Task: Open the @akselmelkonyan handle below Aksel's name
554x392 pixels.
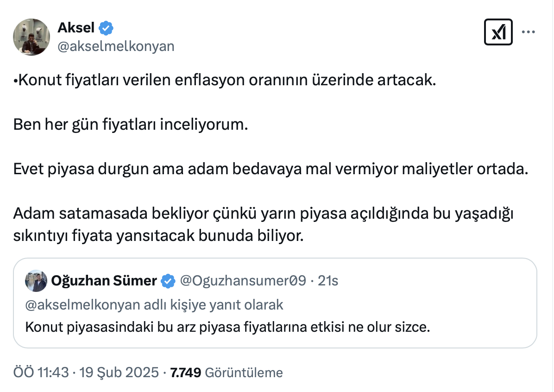Action: pyautogui.click(x=116, y=46)
